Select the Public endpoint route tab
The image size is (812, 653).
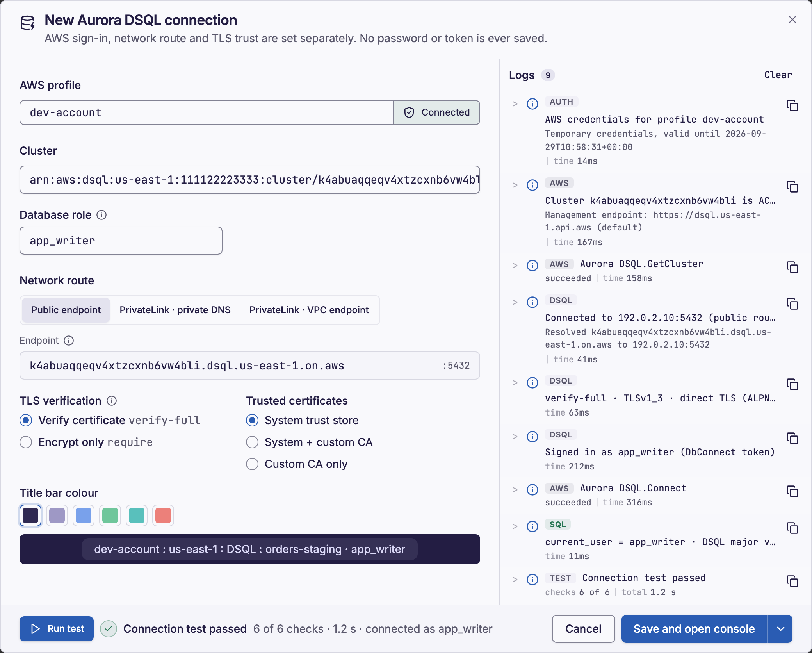pos(66,310)
